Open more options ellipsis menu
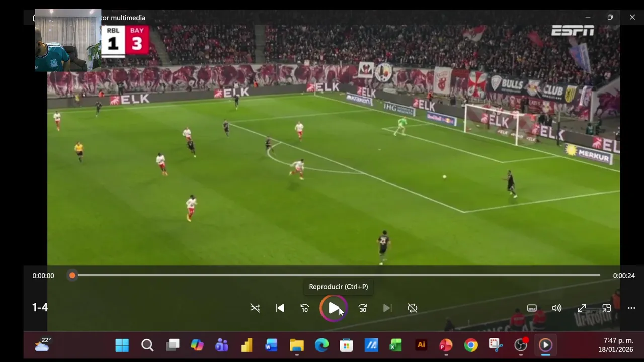 [x=631, y=308]
